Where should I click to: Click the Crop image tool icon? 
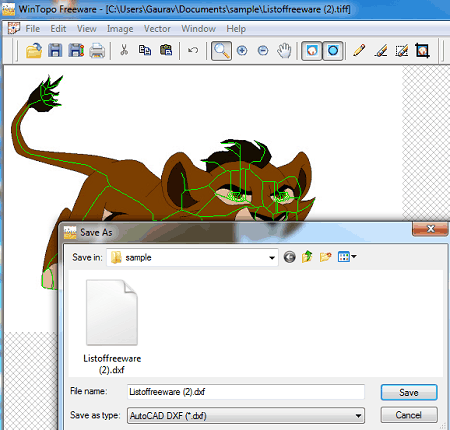point(422,51)
